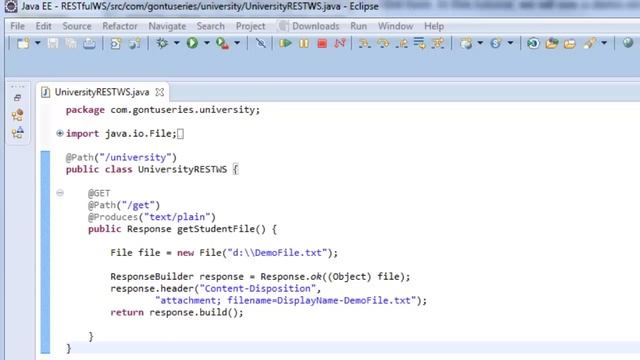Click the "d:\\DemoFile.txt" string literal
This screenshot has height=360, width=640.
[x=278, y=253]
